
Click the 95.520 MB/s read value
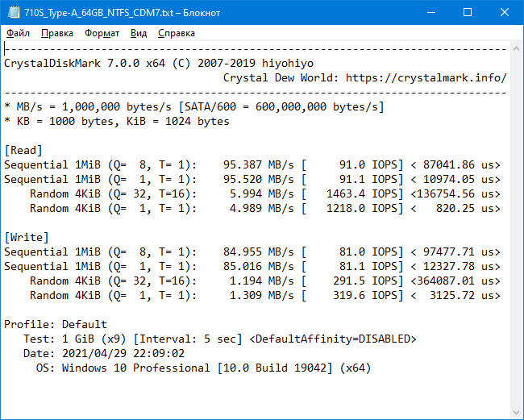(259, 180)
